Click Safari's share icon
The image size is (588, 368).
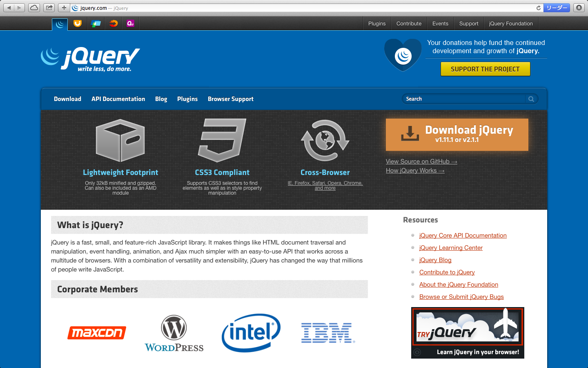(49, 8)
